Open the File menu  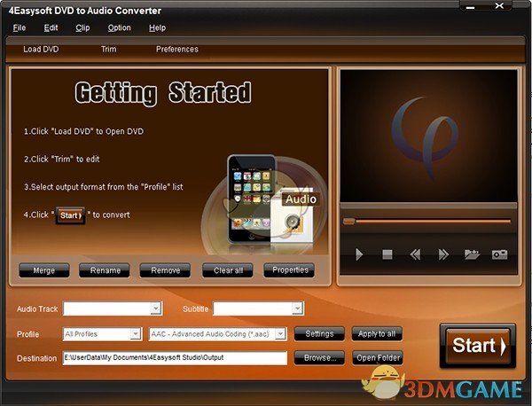pos(20,27)
